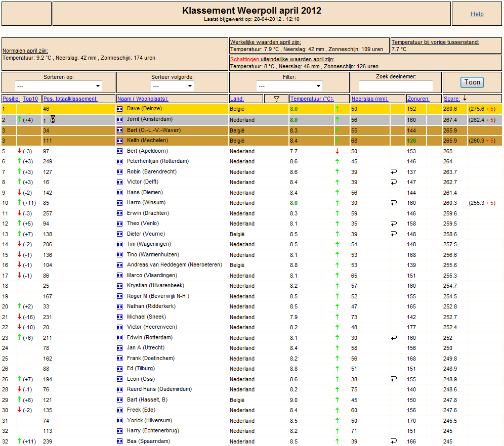Open the Filter dropdown

click(x=289, y=86)
